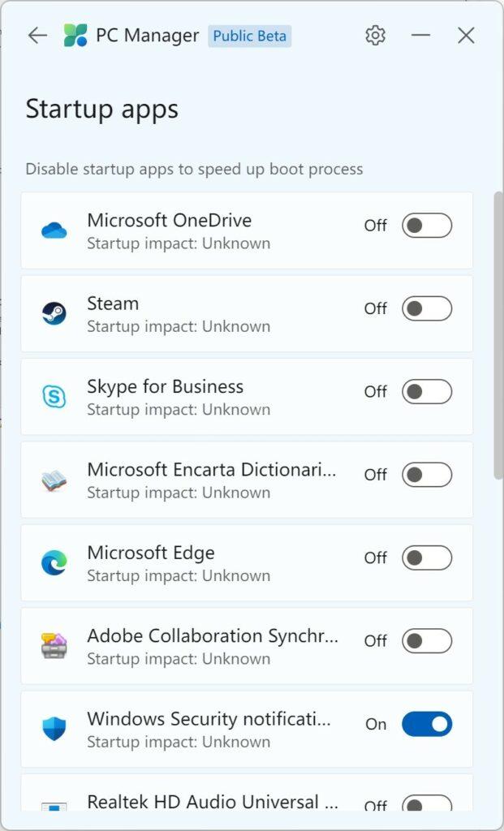Click the back arrow icon
This screenshot has height=831, width=504.
tap(37, 36)
